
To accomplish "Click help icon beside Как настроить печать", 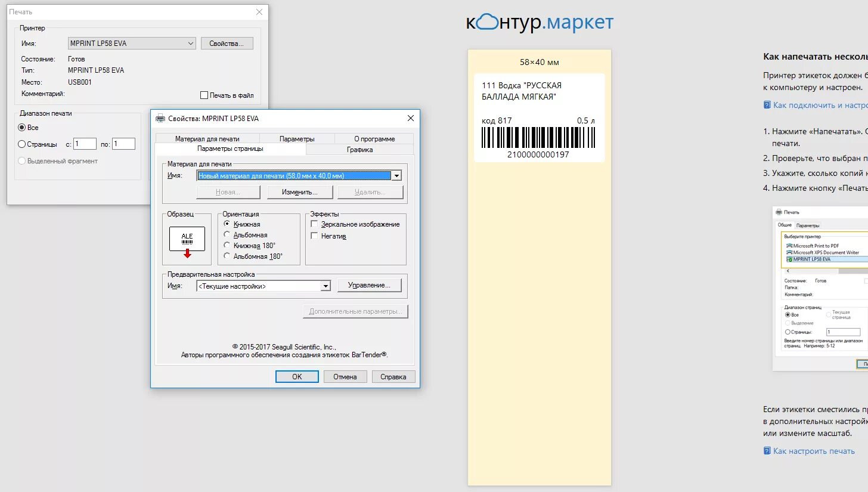I will [767, 451].
